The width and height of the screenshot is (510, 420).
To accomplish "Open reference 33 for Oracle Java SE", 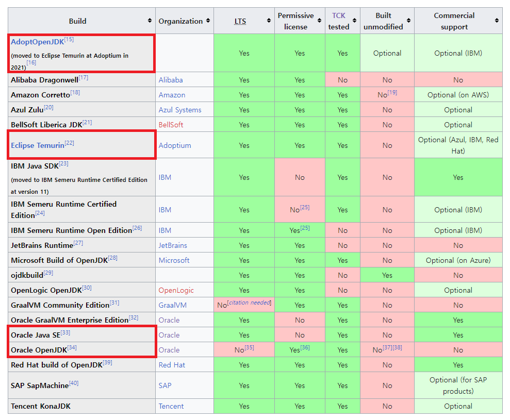I will (65, 332).
